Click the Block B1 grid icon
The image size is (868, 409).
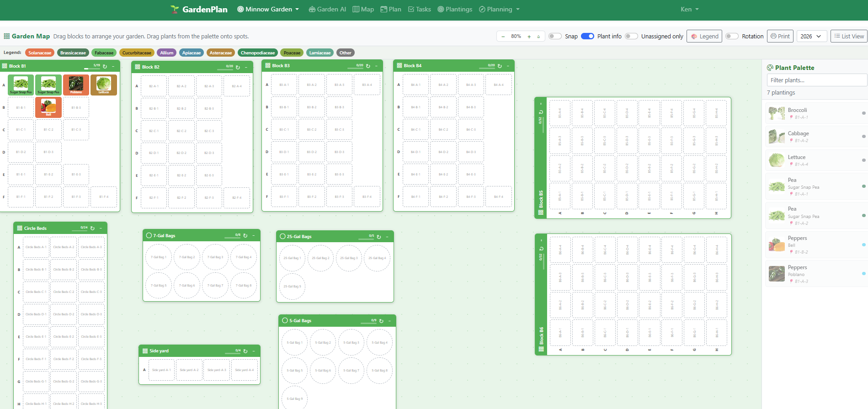pos(5,66)
